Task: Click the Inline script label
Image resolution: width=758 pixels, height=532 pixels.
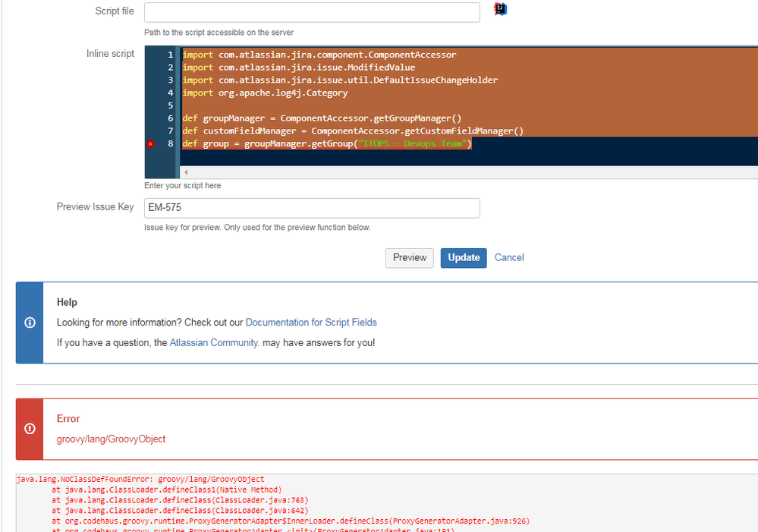Action: click(x=110, y=54)
